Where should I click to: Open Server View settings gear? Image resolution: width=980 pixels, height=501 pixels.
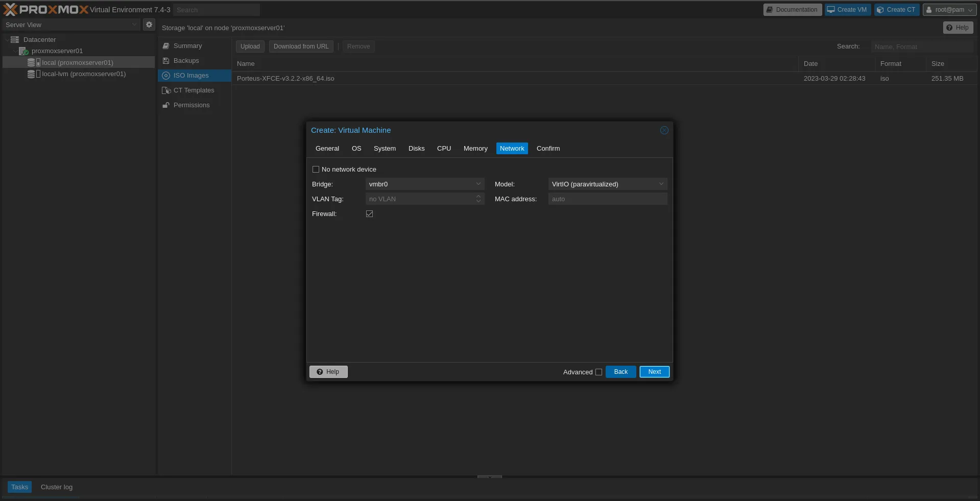149,25
